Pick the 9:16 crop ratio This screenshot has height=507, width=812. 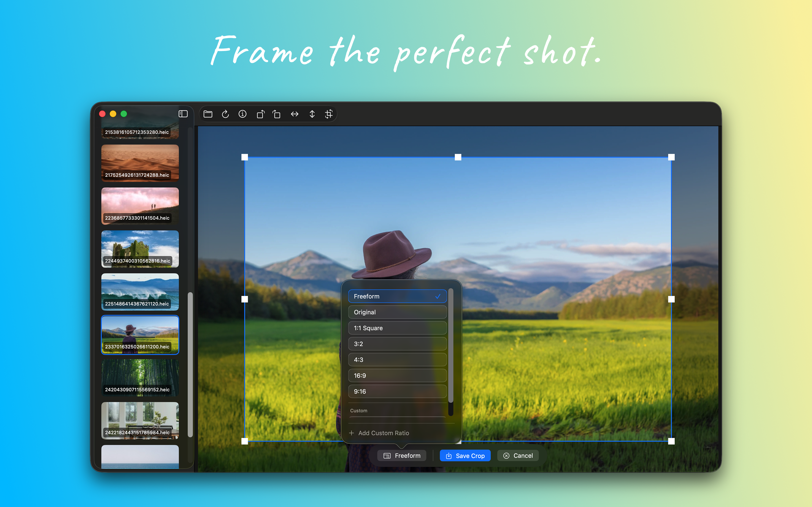pos(397,391)
